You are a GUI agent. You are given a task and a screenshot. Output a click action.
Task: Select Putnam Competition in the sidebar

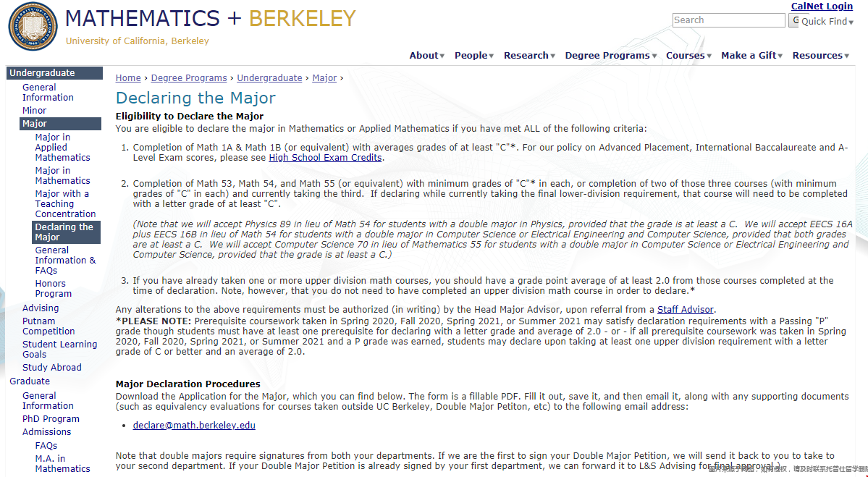pyautogui.click(x=49, y=326)
